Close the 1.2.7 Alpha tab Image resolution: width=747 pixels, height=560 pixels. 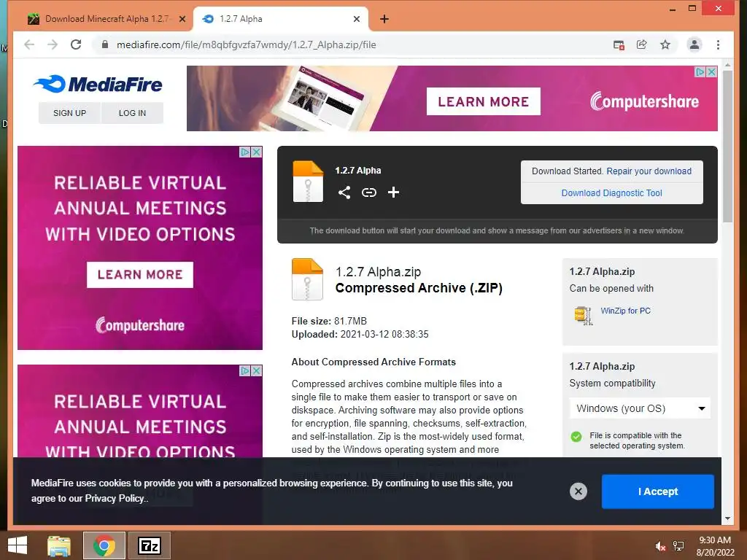pyautogui.click(x=357, y=19)
